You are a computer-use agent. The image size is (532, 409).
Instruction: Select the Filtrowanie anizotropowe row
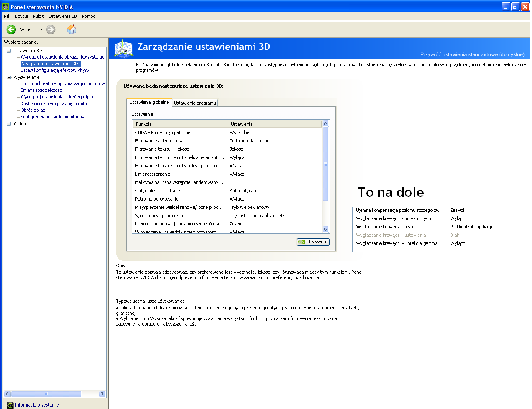[x=227, y=141]
